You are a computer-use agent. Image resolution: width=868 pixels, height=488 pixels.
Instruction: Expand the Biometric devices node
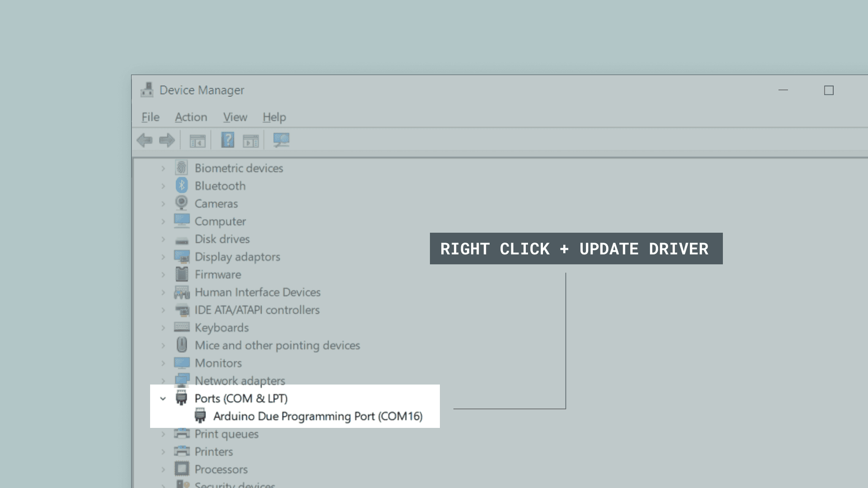(163, 168)
